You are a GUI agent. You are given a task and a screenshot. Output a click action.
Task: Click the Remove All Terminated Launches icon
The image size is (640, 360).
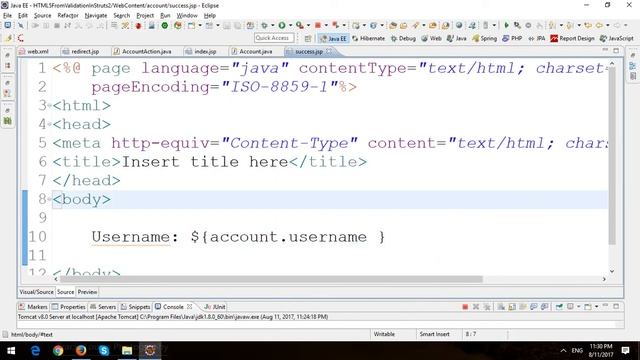pyautogui.click(x=487, y=307)
